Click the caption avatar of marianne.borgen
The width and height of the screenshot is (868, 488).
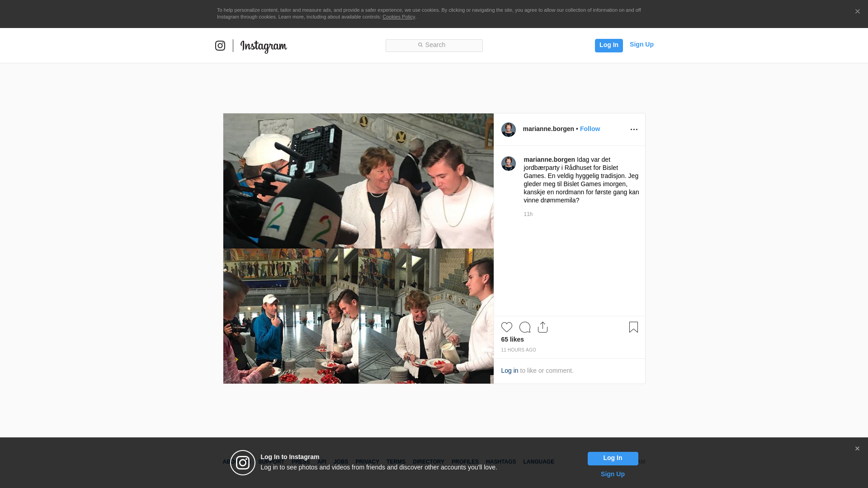coord(509,164)
